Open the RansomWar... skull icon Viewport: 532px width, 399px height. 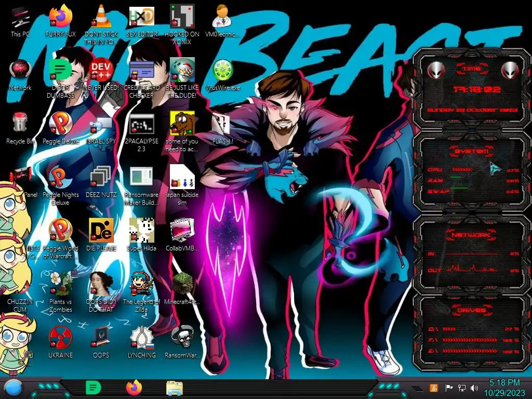[x=182, y=343]
